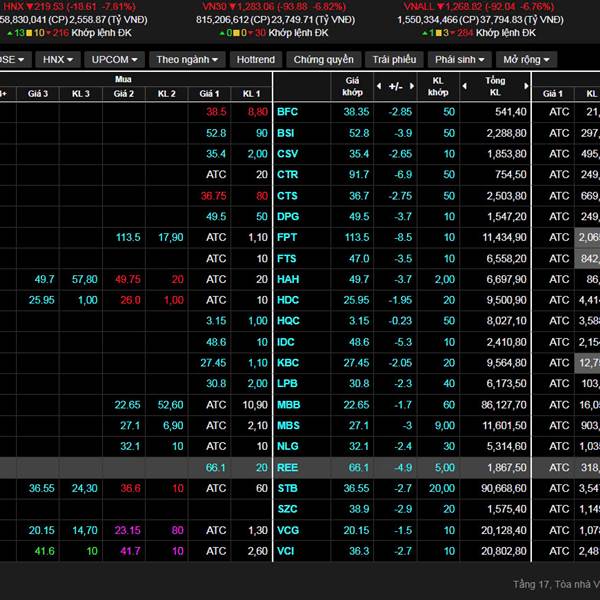Click right arrow beside Tổng KL header
The height and width of the screenshot is (600, 600).
click(526, 86)
